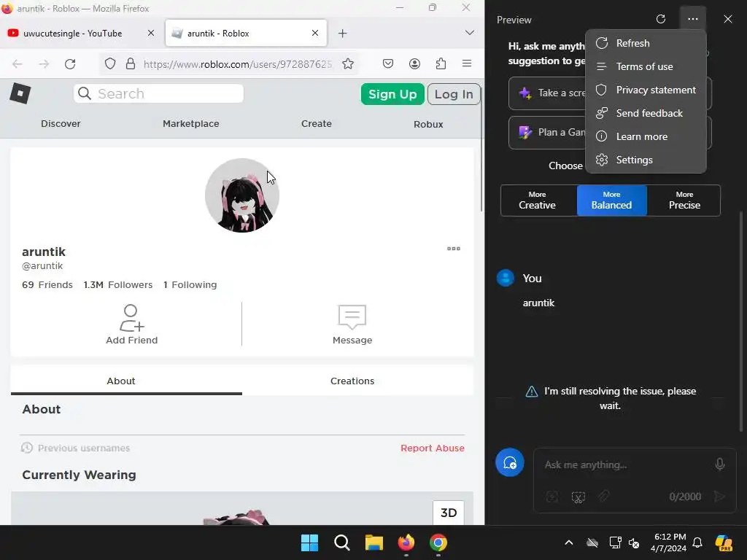
Task: Open the Robux navigation item
Action: 428,124
